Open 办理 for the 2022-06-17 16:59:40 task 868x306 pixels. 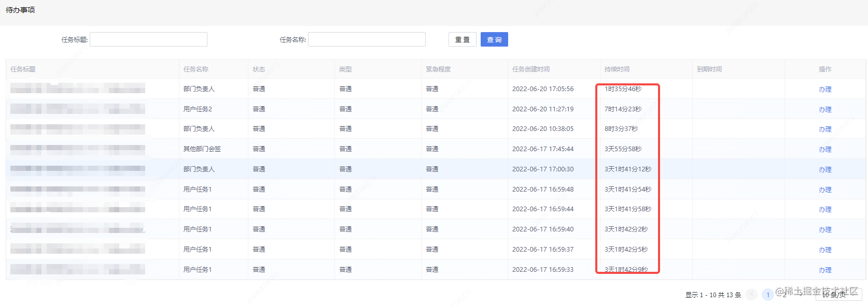tap(825, 229)
